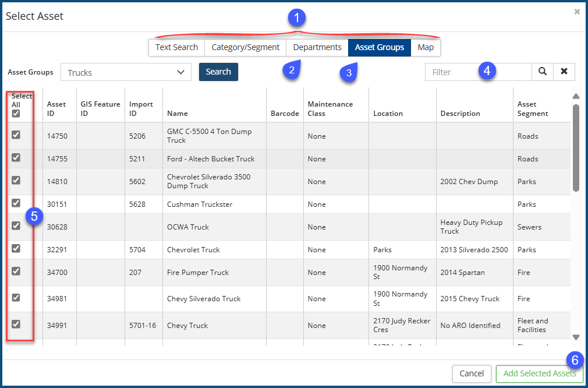This screenshot has height=388, width=588.
Task: Switch to the Text Search tab
Action: tap(176, 47)
